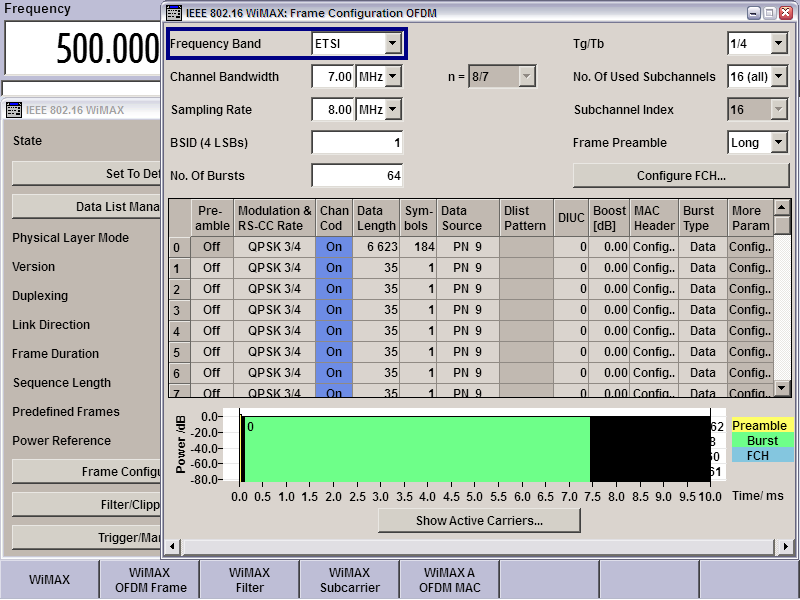The height and width of the screenshot is (600, 800).
Task: Click the Trigger/Marker button
Action: click(86, 538)
